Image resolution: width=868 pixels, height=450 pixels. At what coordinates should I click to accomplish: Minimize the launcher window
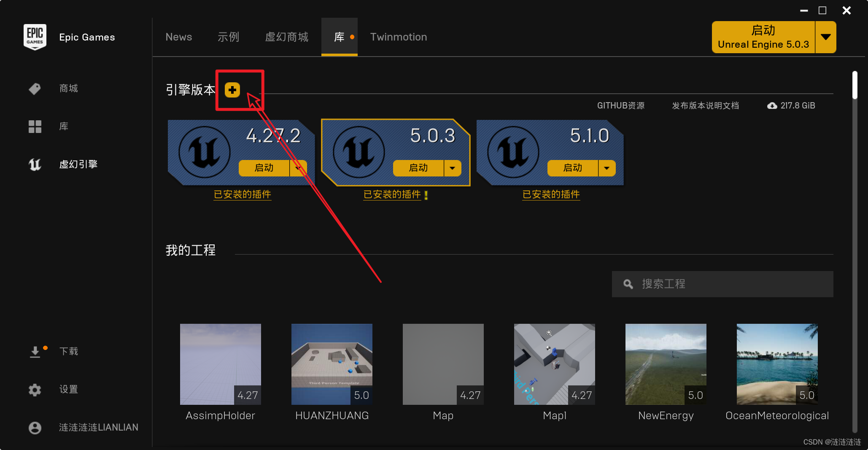(804, 11)
